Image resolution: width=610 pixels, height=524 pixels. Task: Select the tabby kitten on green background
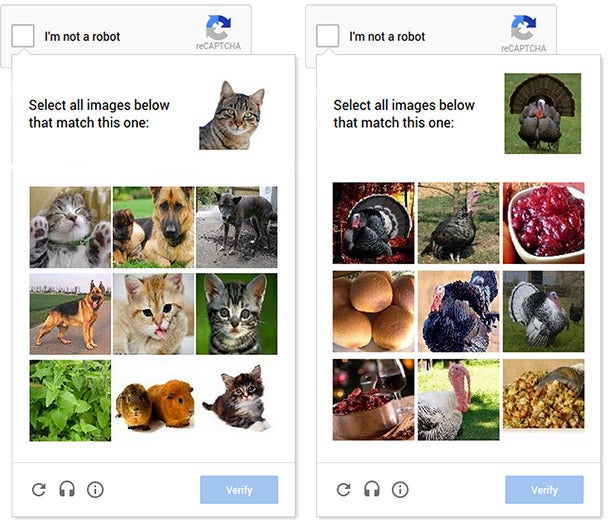click(237, 314)
